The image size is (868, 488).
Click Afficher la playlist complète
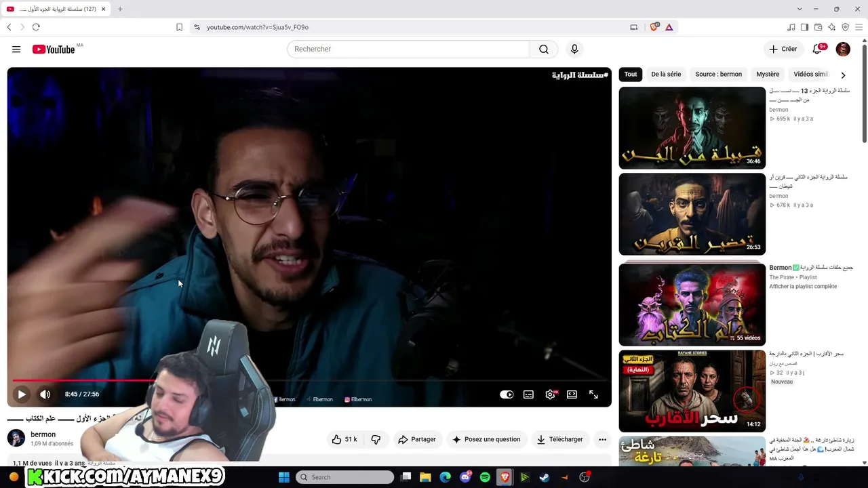[x=803, y=287]
